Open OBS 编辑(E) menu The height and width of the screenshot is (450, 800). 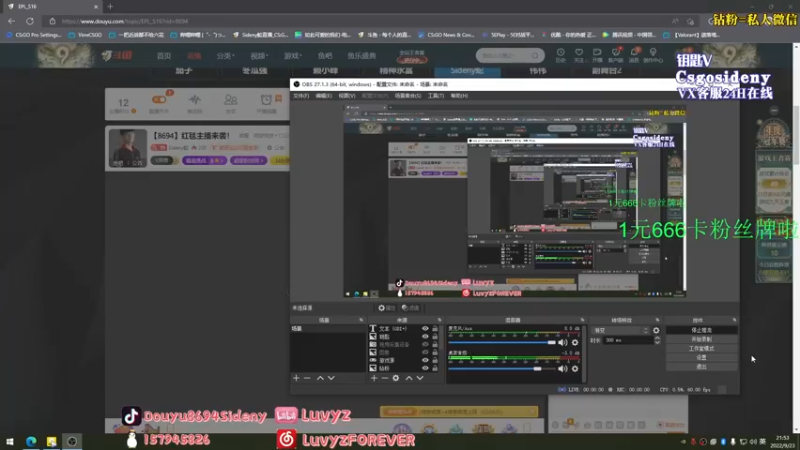click(x=323, y=96)
